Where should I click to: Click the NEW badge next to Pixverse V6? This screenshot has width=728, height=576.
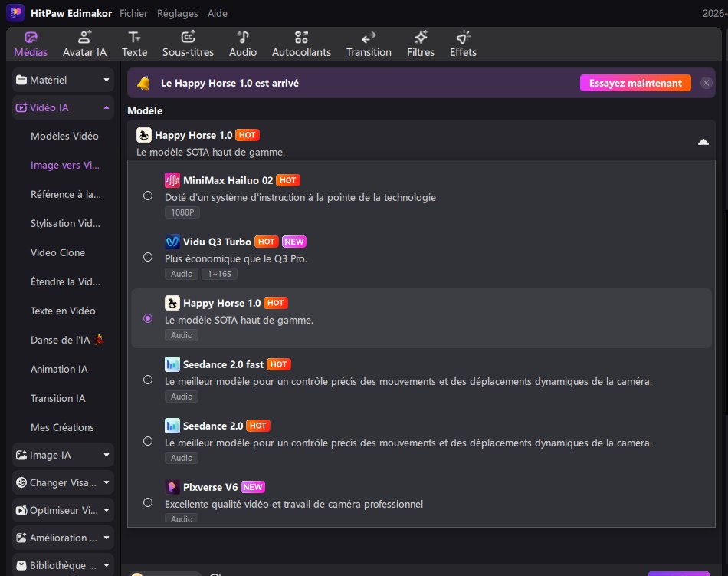(253, 487)
